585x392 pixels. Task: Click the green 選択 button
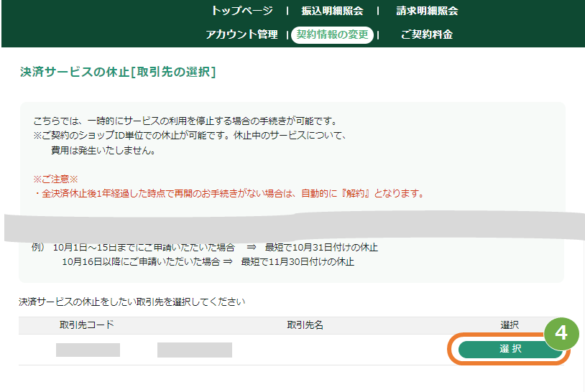(x=510, y=349)
